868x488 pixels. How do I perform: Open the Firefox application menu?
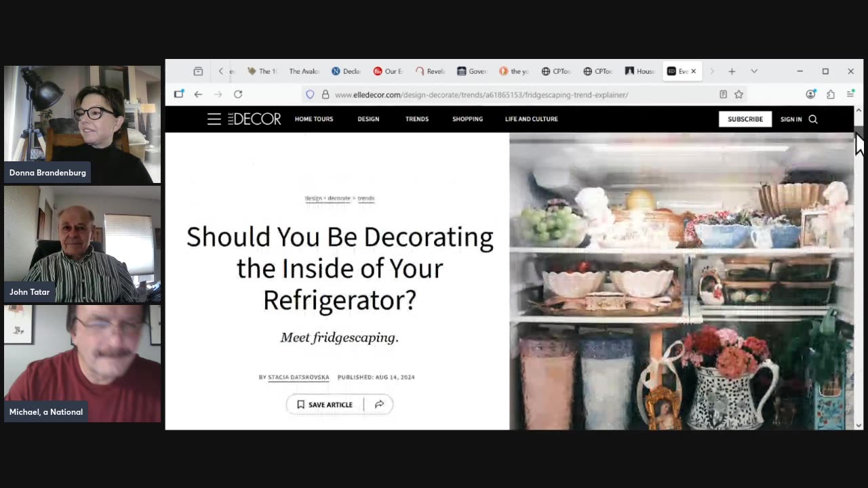850,94
